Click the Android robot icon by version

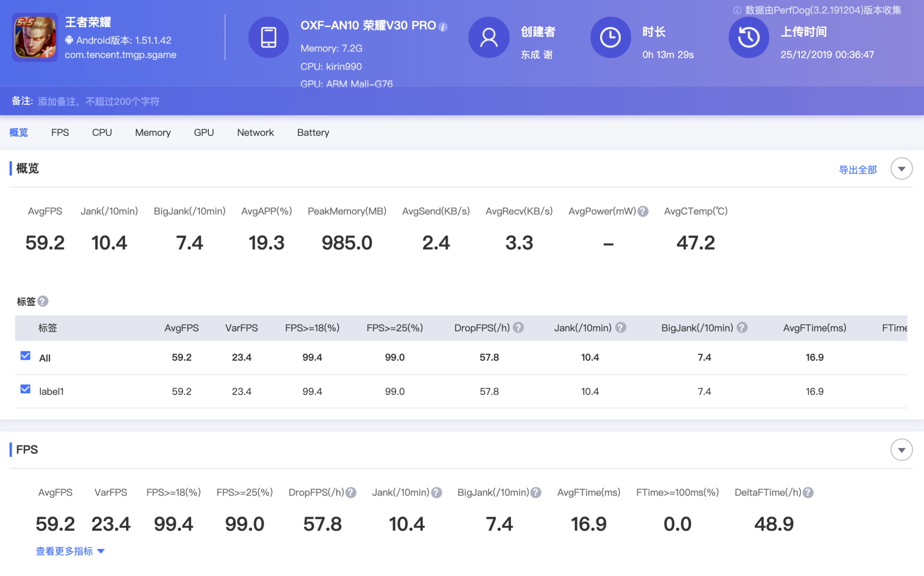pos(69,40)
